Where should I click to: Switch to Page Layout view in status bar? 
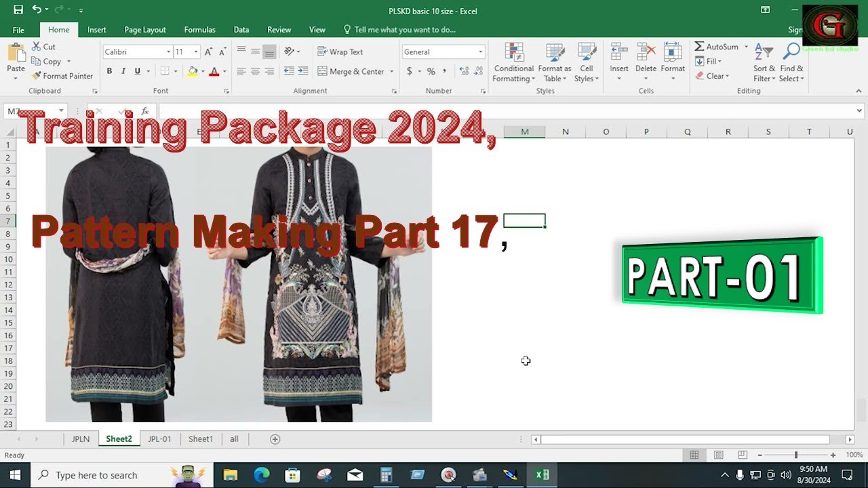[x=718, y=455]
